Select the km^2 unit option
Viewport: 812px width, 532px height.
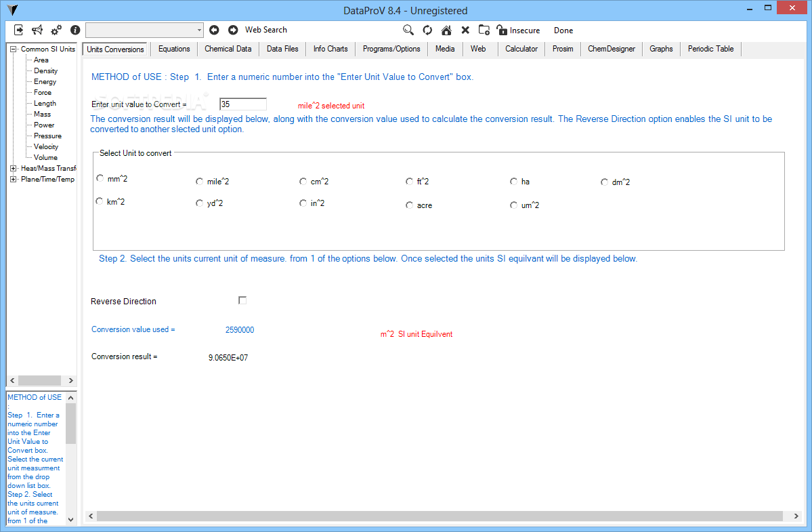(x=100, y=201)
